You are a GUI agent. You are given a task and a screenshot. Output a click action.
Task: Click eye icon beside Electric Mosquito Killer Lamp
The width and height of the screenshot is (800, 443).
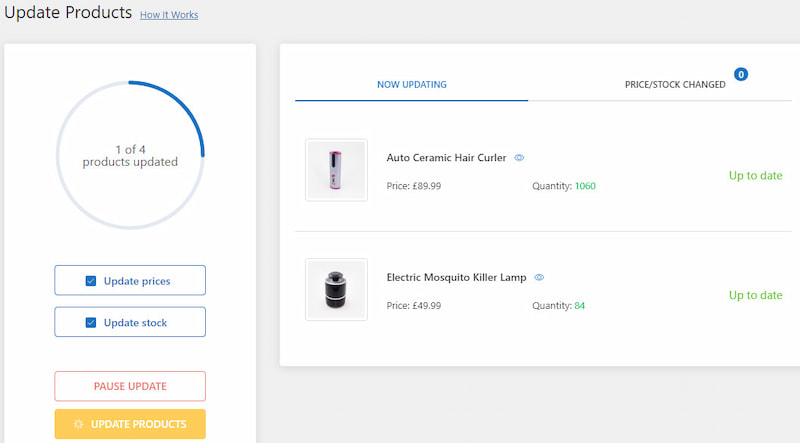click(539, 277)
